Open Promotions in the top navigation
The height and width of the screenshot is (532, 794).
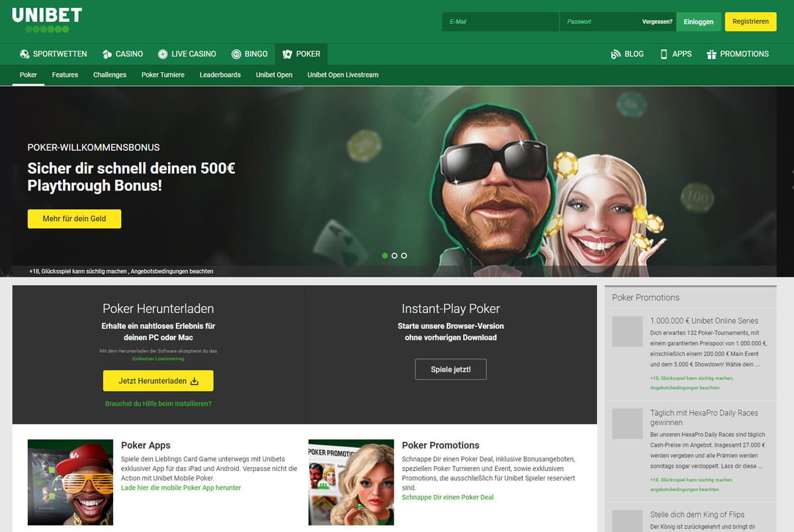point(738,54)
